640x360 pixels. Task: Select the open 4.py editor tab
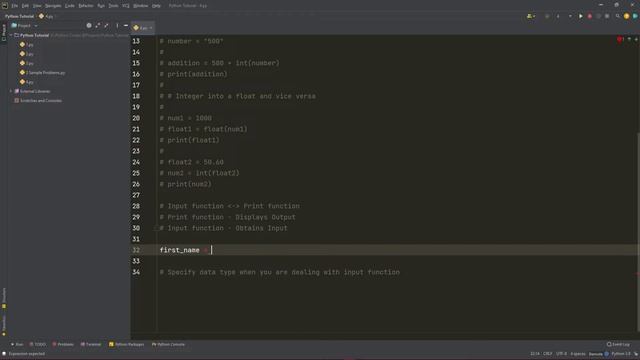[x=142, y=28]
